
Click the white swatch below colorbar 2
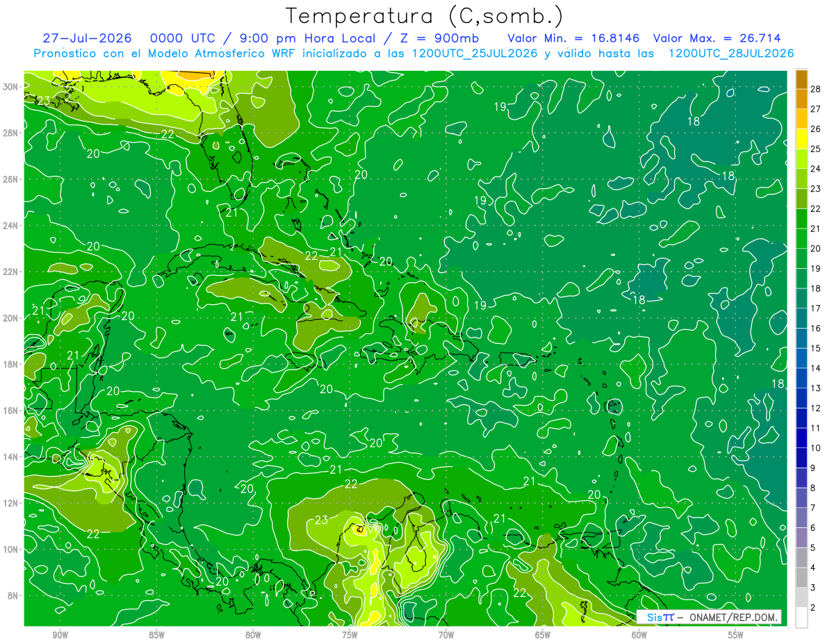point(801,618)
